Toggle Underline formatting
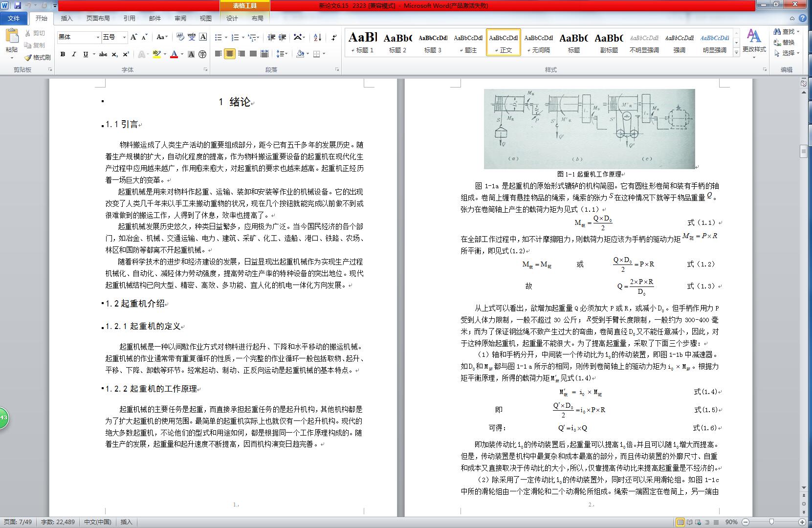 pyautogui.click(x=86, y=54)
